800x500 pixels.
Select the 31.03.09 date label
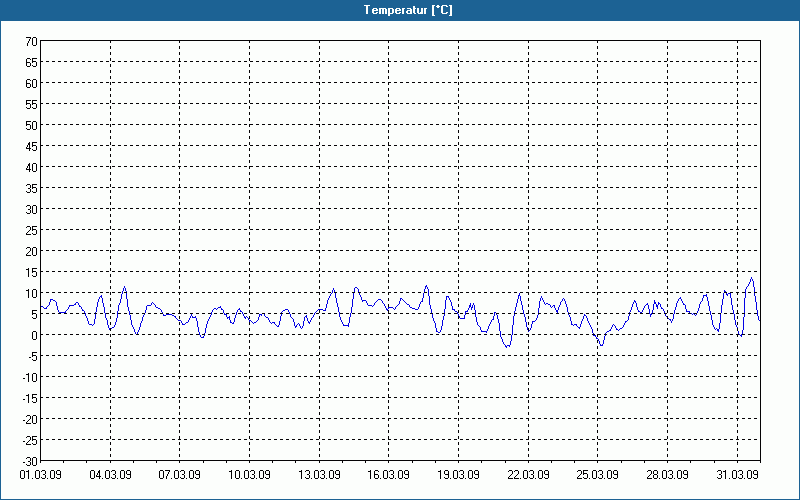click(737, 475)
